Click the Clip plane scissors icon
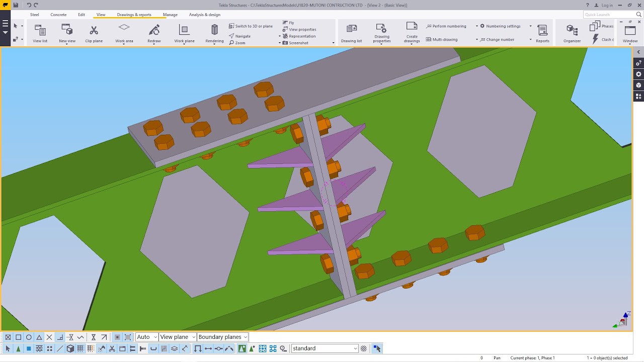This screenshot has width=644, height=362. point(94,31)
